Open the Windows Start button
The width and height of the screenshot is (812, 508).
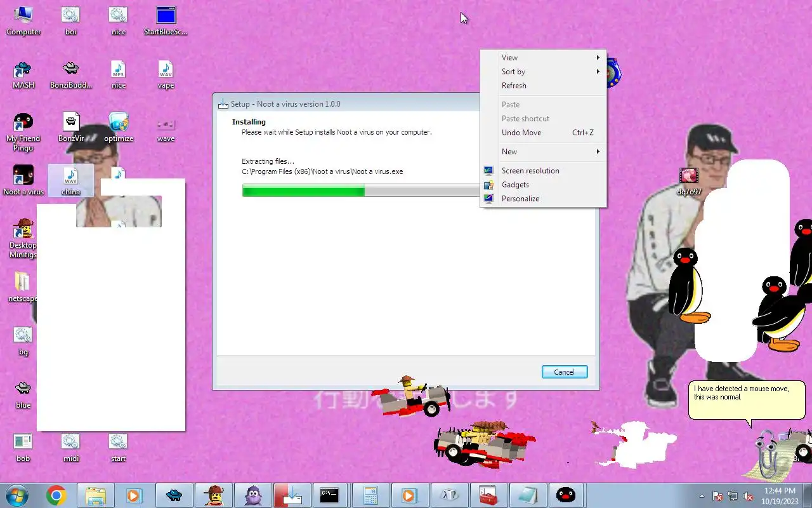[x=17, y=495]
